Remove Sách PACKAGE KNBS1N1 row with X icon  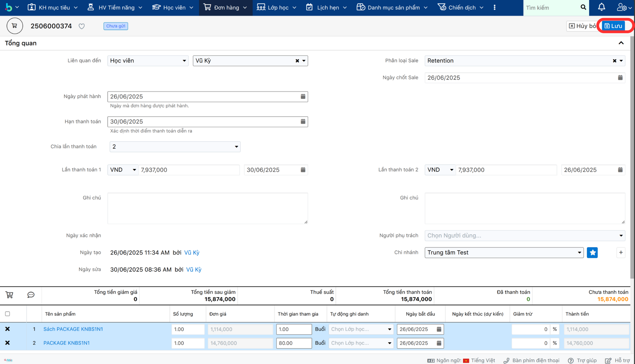7,329
